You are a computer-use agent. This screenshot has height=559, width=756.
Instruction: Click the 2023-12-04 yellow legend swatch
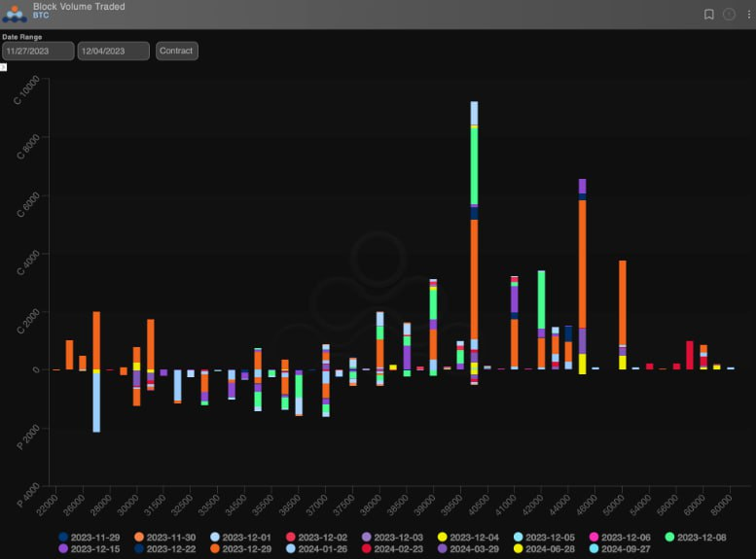point(442,537)
